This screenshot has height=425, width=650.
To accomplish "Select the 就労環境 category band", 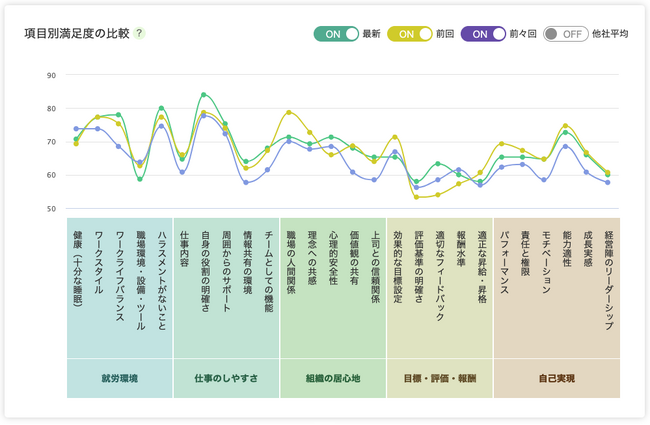I will pos(119,380).
